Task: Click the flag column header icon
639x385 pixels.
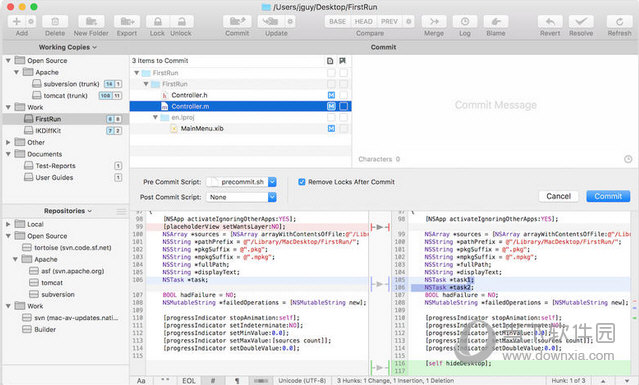Action: [x=343, y=61]
